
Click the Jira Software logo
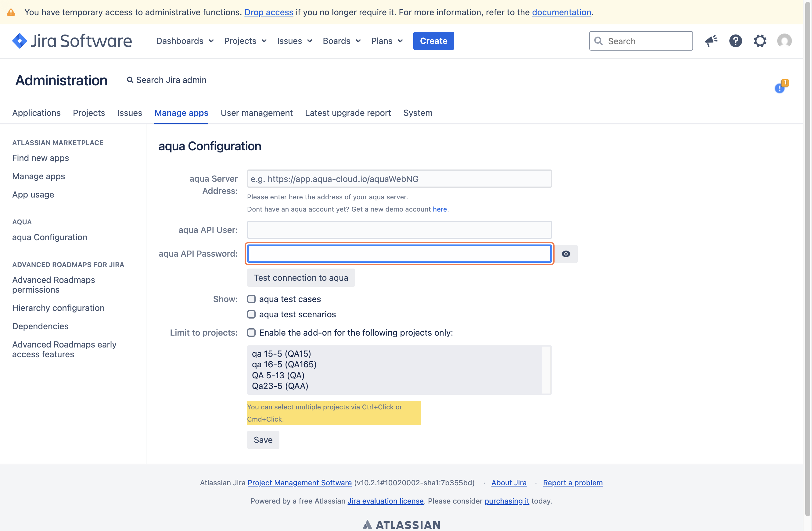click(72, 41)
